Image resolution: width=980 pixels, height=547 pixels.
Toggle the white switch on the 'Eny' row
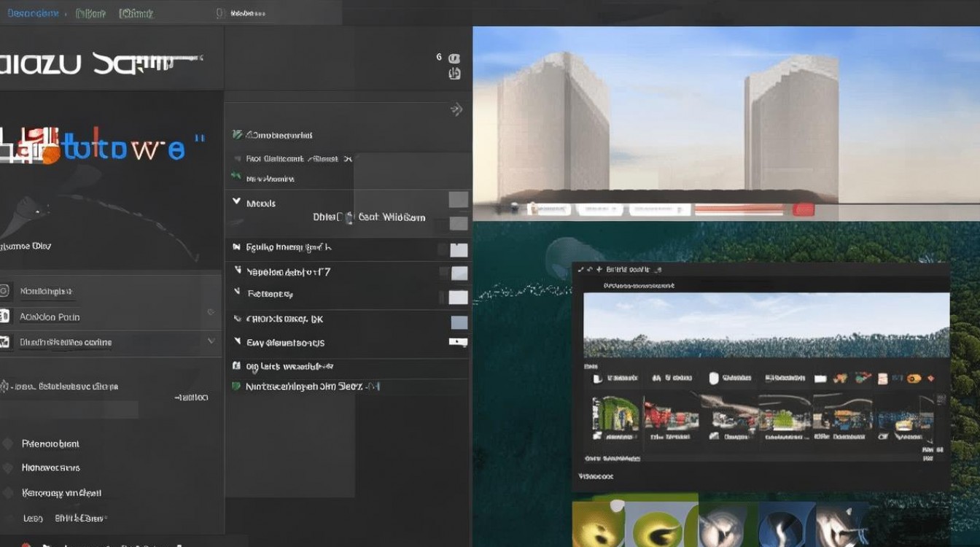pyautogui.click(x=458, y=342)
